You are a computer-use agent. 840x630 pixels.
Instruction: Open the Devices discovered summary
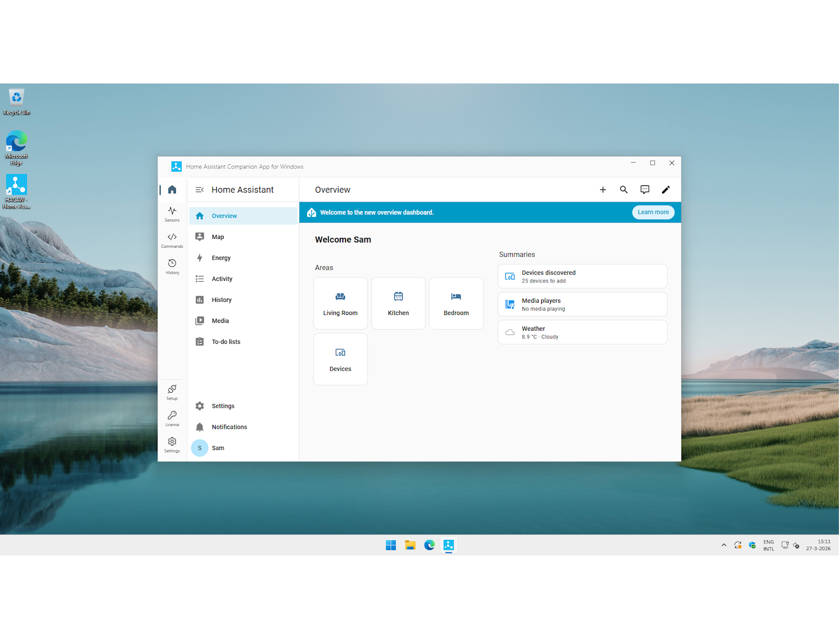[582, 276]
